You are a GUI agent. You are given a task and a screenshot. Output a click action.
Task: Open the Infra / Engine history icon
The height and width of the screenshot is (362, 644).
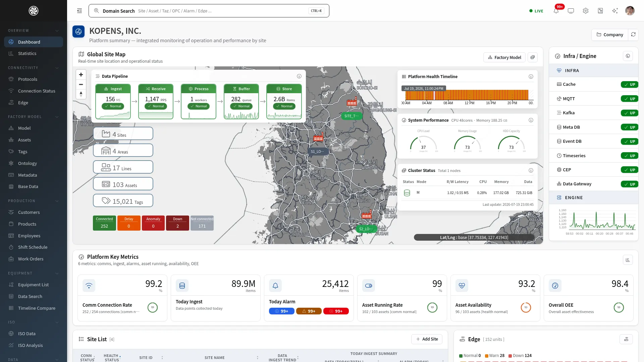[628, 56]
